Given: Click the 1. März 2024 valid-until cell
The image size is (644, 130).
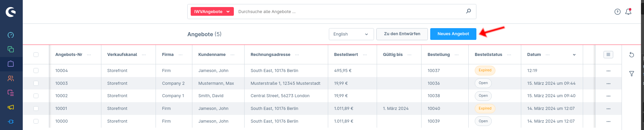Looking at the screenshot, I should pyautogui.click(x=396, y=109).
